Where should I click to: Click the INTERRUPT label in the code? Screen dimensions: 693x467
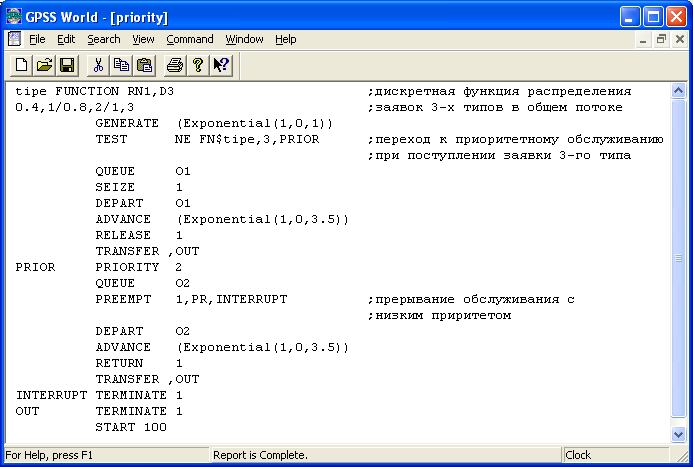tap(51, 395)
